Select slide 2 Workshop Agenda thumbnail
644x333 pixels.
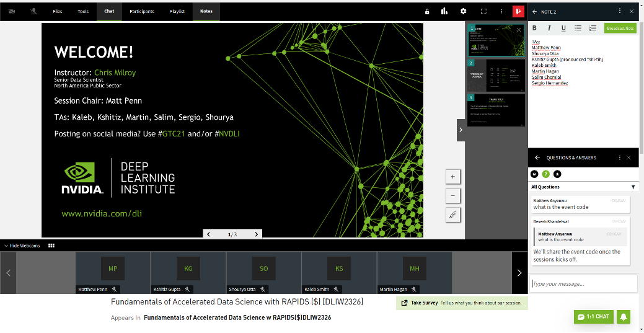click(x=496, y=75)
